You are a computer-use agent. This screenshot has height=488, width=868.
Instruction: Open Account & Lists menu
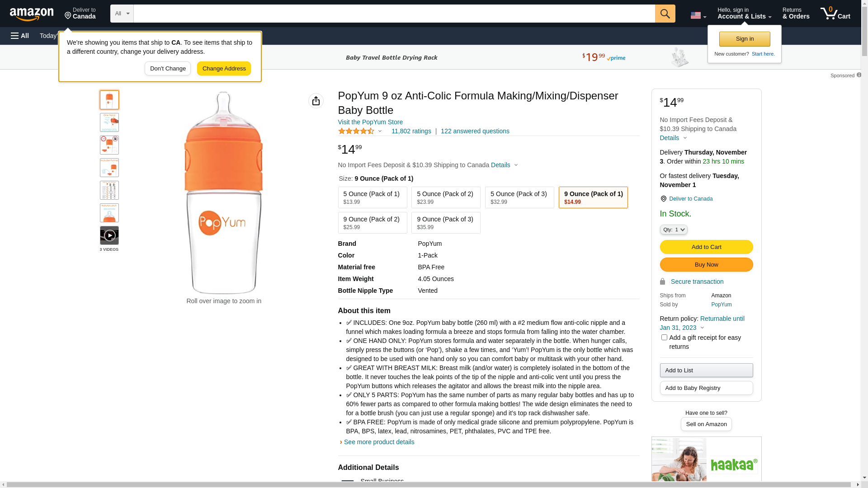tap(744, 14)
